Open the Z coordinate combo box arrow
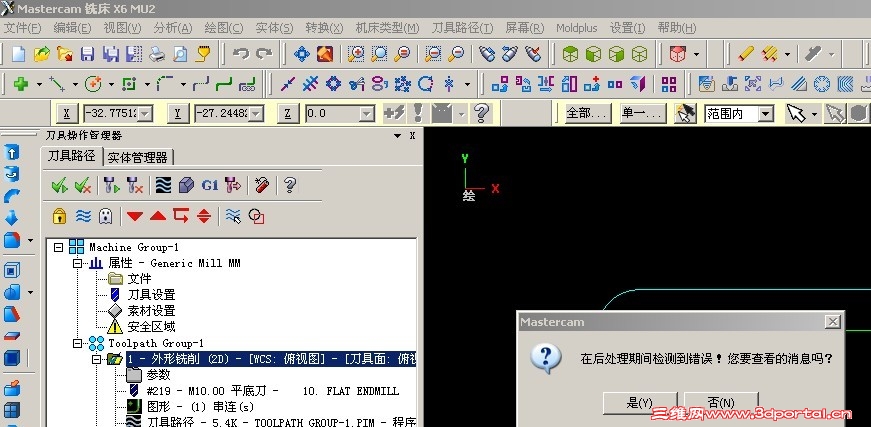The height and width of the screenshot is (427, 871). click(x=367, y=114)
